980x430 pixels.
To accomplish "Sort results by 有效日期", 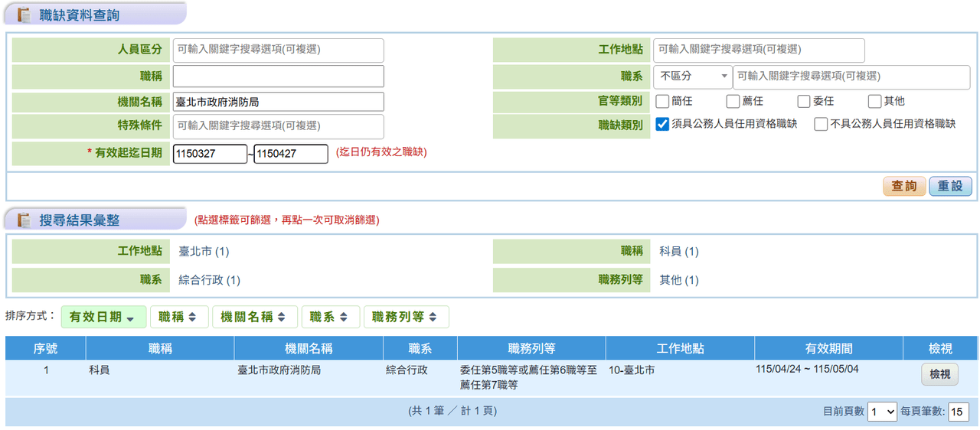I will pyautogui.click(x=103, y=317).
